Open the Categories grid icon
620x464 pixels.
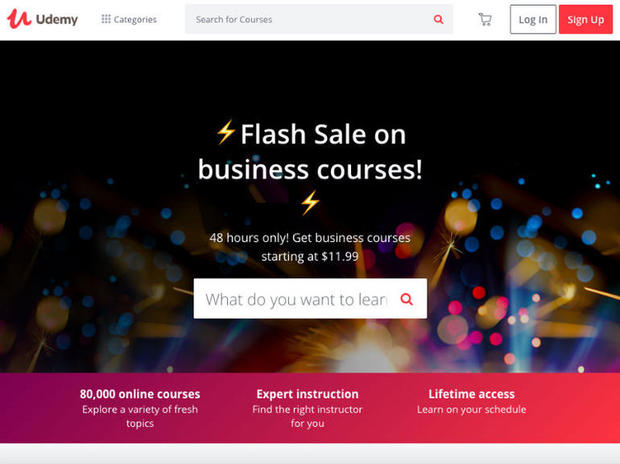click(x=106, y=19)
